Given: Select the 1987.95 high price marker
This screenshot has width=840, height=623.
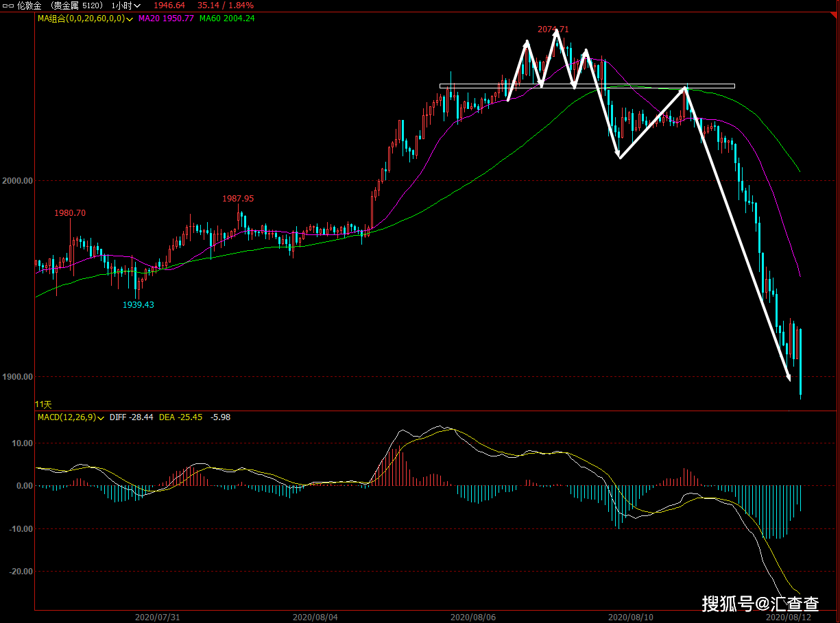Looking at the screenshot, I should 238,199.
